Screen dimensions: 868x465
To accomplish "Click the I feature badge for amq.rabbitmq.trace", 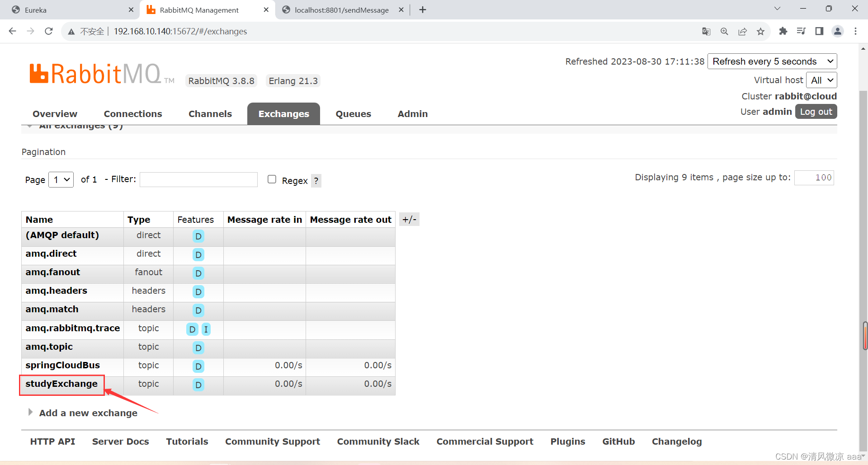I will tap(206, 329).
